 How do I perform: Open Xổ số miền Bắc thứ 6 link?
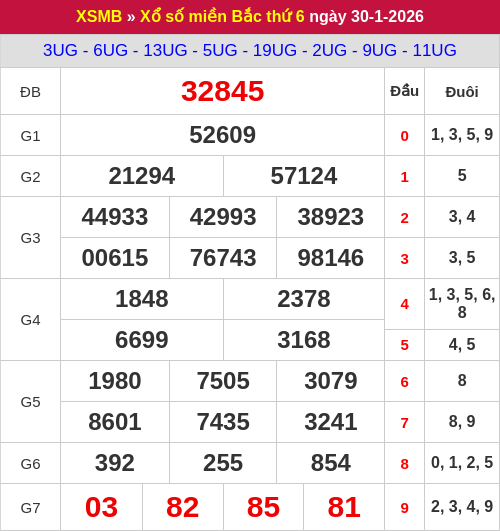pos(222,16)
